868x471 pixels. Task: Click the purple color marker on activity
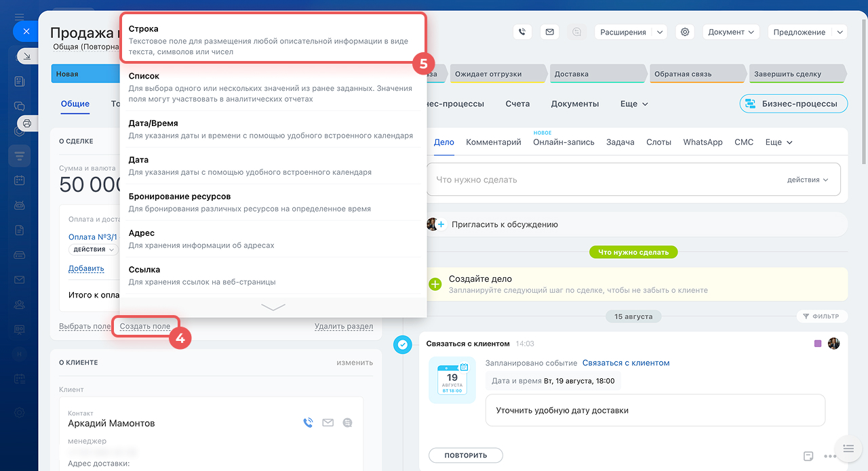[818, 344]
